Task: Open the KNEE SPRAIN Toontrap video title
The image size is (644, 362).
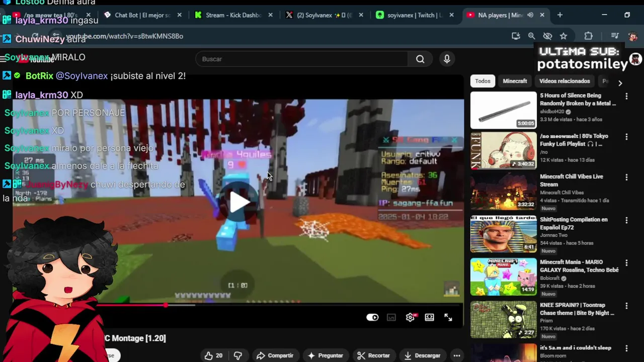Action: tap(577, 309)
